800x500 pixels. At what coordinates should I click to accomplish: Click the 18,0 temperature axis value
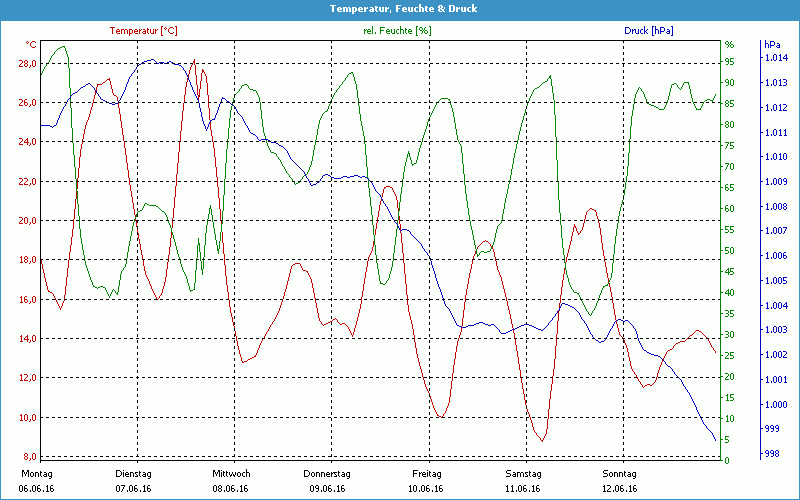click(28, 260)
